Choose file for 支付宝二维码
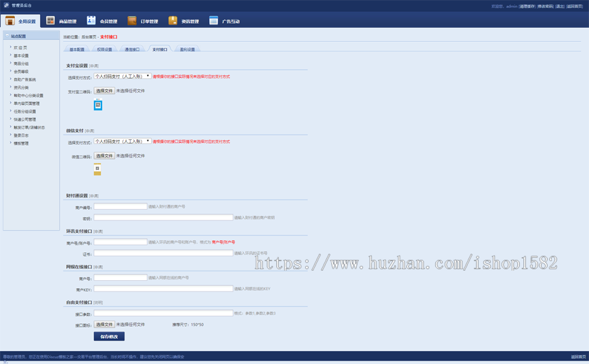The width and height of the screenshot is (589, 364). pyautogui.click(x=104, y=91)
